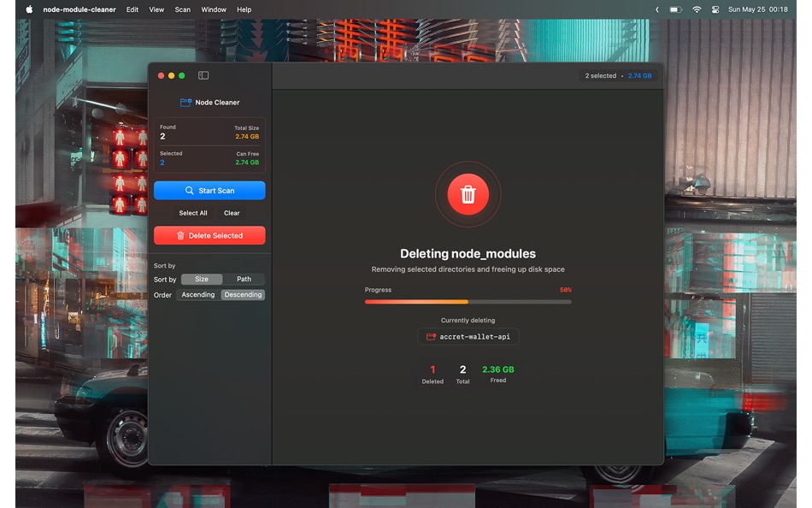Click the Total count stat

point(463,375)
